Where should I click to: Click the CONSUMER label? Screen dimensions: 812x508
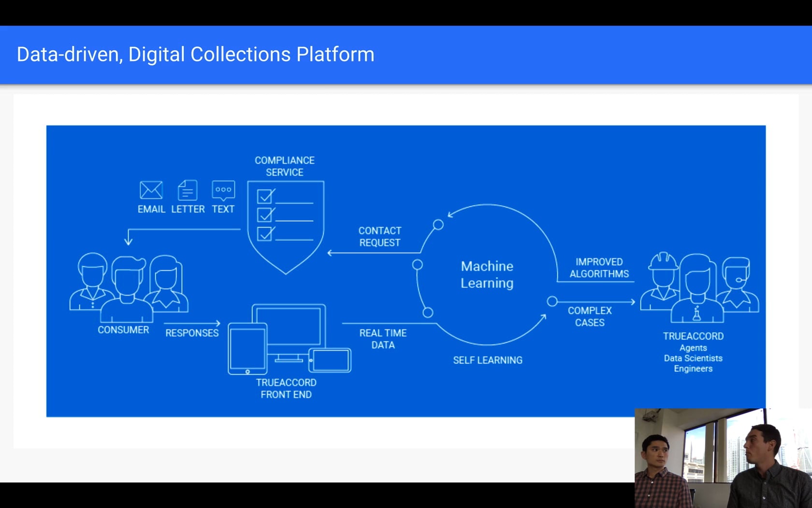click(x=123, y=329)
